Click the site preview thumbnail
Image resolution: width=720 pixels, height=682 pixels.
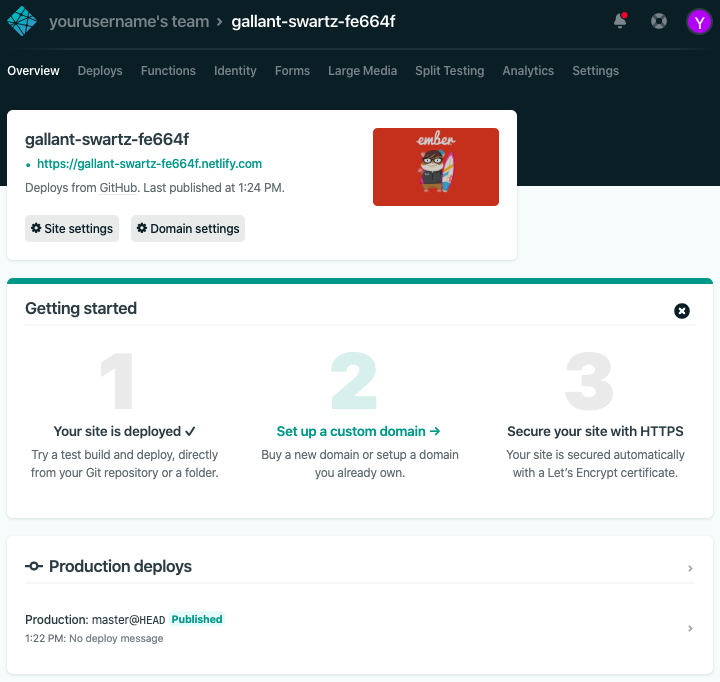(435, 167)
